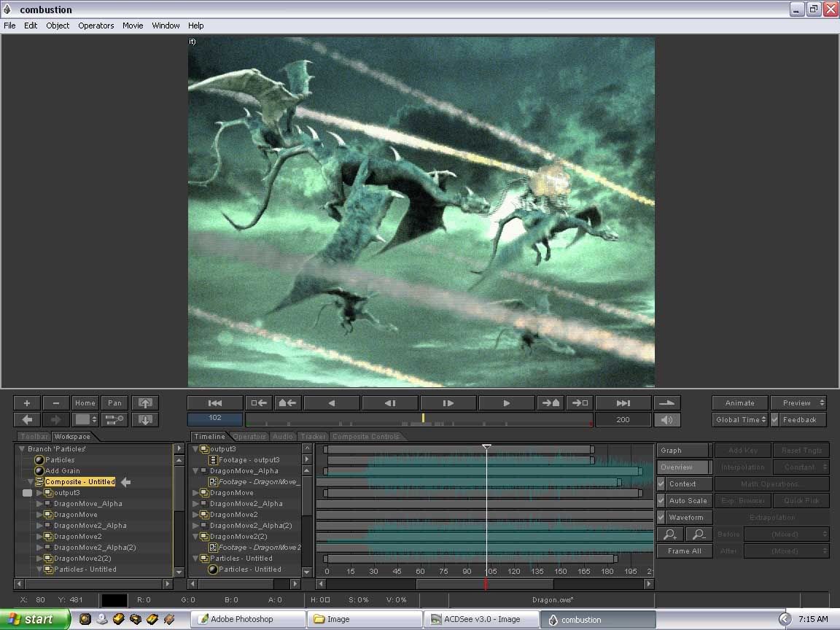This screenshot has height=630, width=840.
Task: Collapse the output3 layer in Timeline
Action: coord(196,449)
